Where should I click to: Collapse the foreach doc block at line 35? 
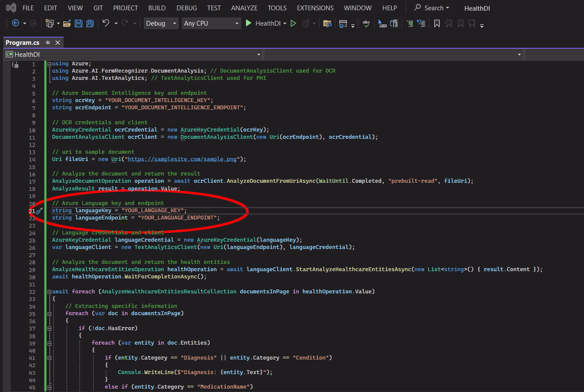[50, 314]
